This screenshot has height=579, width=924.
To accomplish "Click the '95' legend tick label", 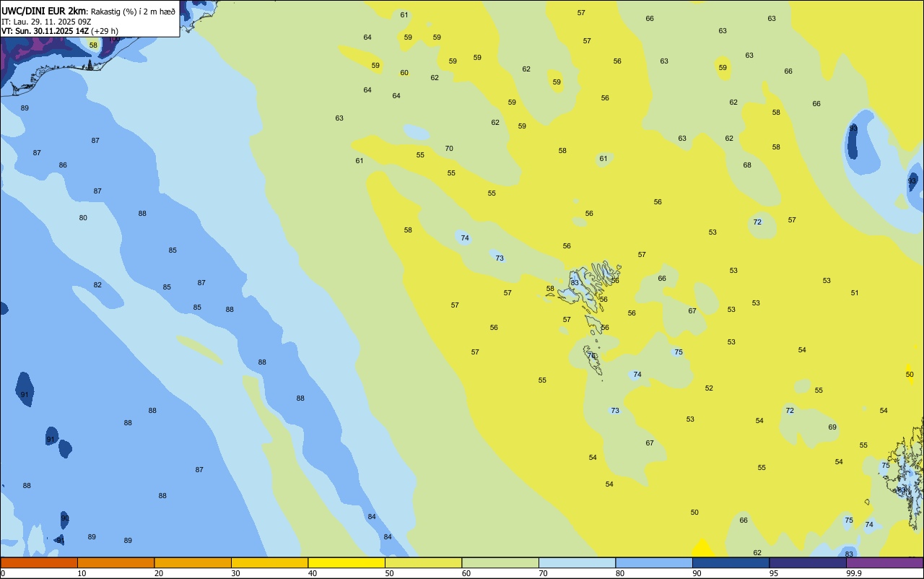I will (774, 573).
